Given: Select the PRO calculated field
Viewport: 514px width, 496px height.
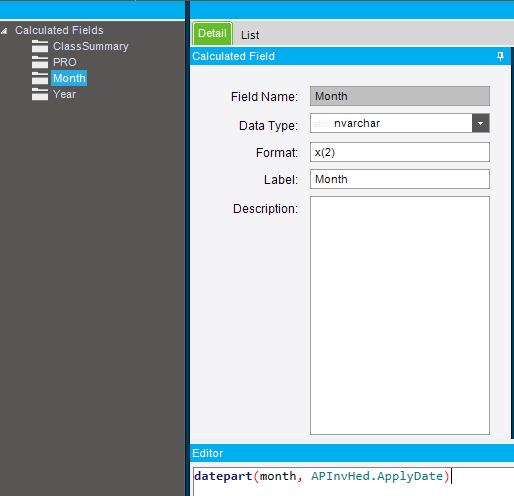Looking at the screenshot, I should (x=65, y=62).
